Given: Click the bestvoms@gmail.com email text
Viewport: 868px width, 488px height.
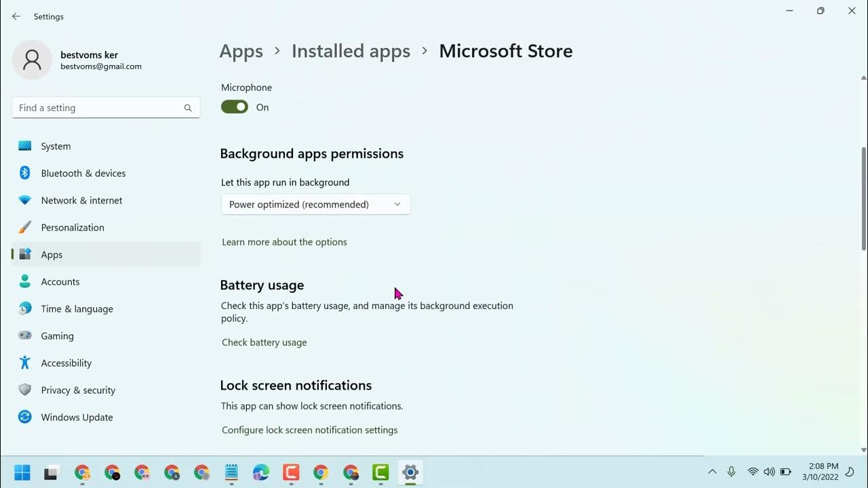Looking at the screenshot, I should [x=101, y=66].
